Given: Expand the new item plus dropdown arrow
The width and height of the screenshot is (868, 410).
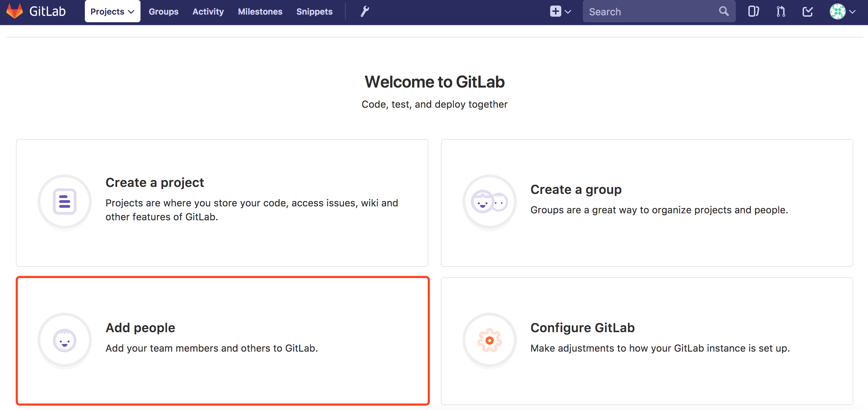Looking at the screenshot, I should (568, 12).
